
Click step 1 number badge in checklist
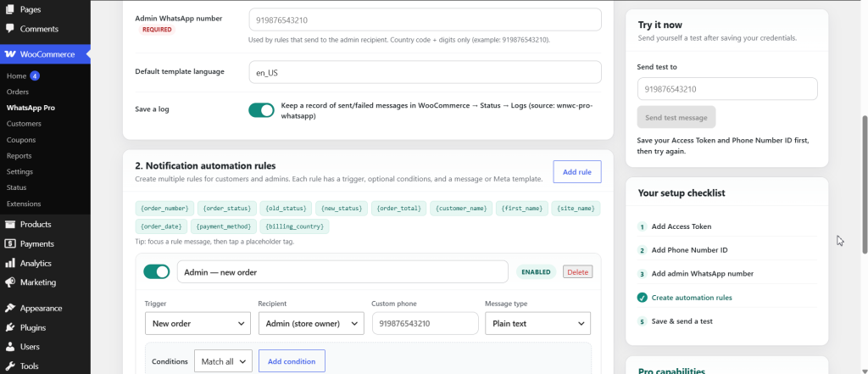point(643,226)
